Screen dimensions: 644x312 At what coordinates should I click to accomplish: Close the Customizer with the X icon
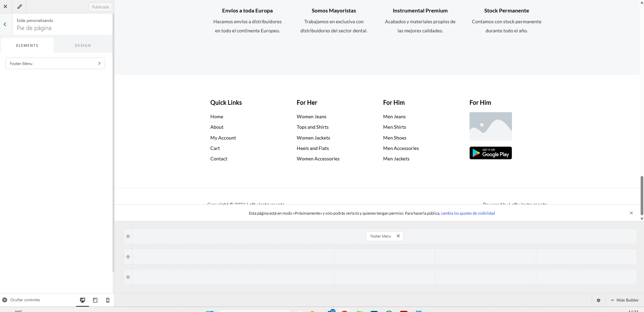coord(5,6)
